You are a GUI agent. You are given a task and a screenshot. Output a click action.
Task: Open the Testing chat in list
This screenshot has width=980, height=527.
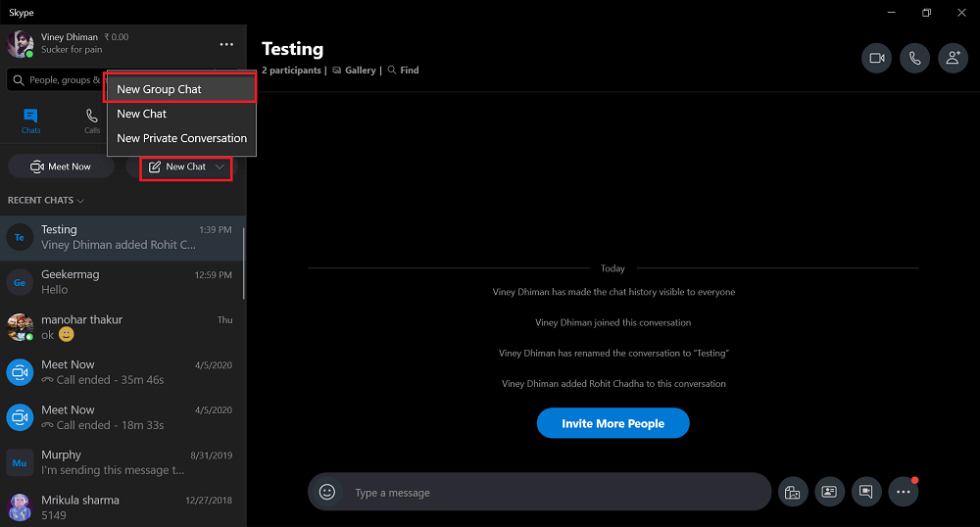(x=122, y=238)
